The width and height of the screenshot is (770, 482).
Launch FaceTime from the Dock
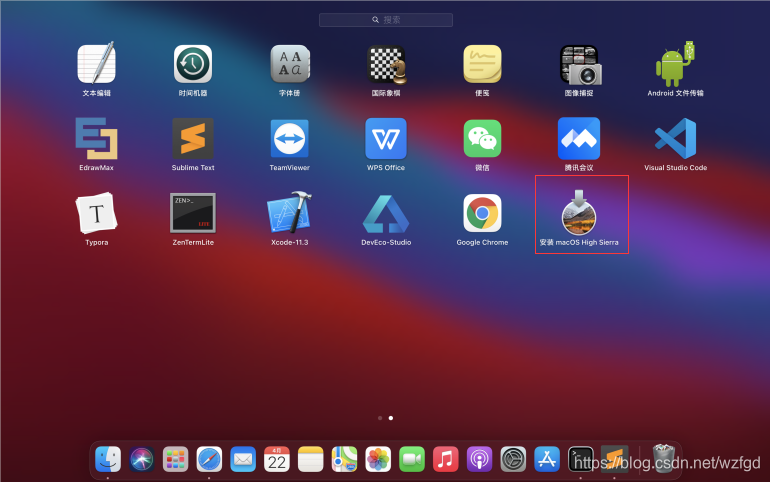(412, 459)
